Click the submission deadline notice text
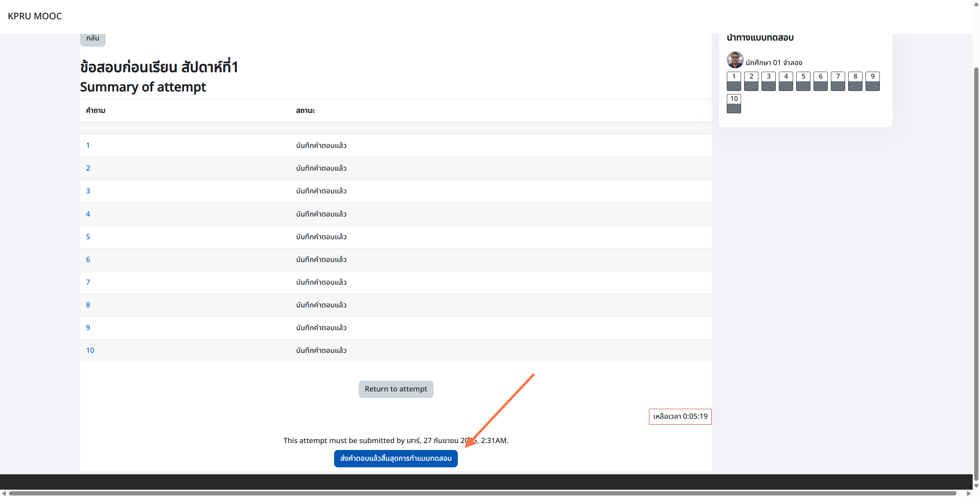Screen dimensions: 980x497 click(x=396, y=440)
